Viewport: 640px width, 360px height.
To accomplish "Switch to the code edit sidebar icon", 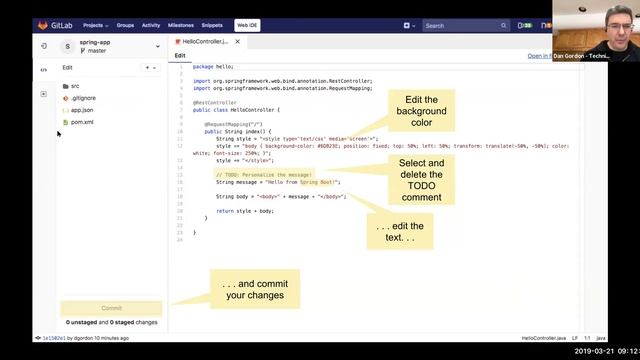I will coord(44,70).
